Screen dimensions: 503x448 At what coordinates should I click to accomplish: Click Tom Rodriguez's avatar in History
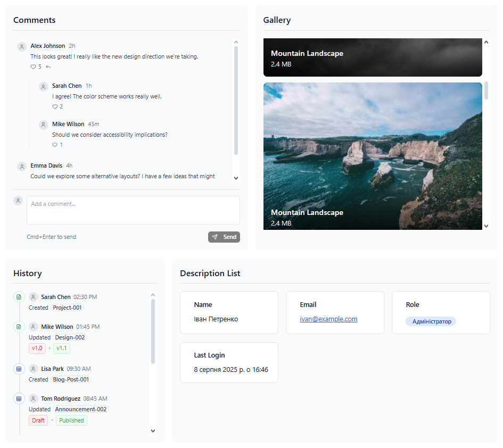pyautogui.click(x=33, y=399)
